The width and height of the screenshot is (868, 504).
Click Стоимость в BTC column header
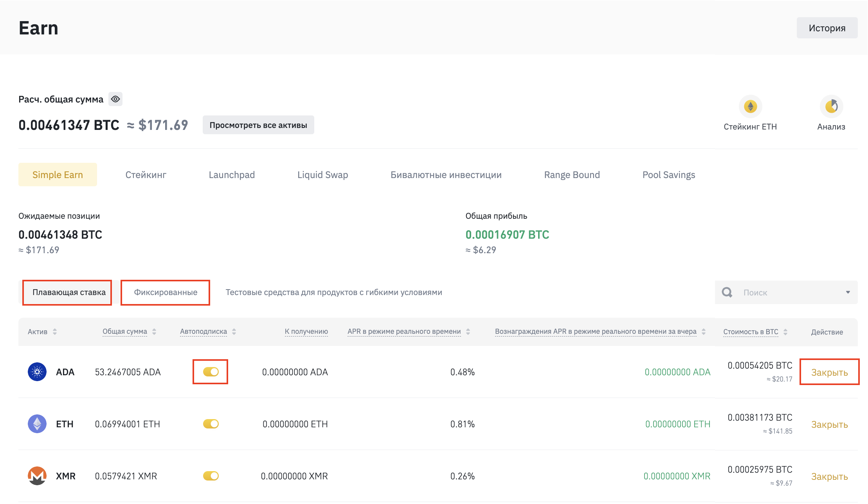[751, 331]
